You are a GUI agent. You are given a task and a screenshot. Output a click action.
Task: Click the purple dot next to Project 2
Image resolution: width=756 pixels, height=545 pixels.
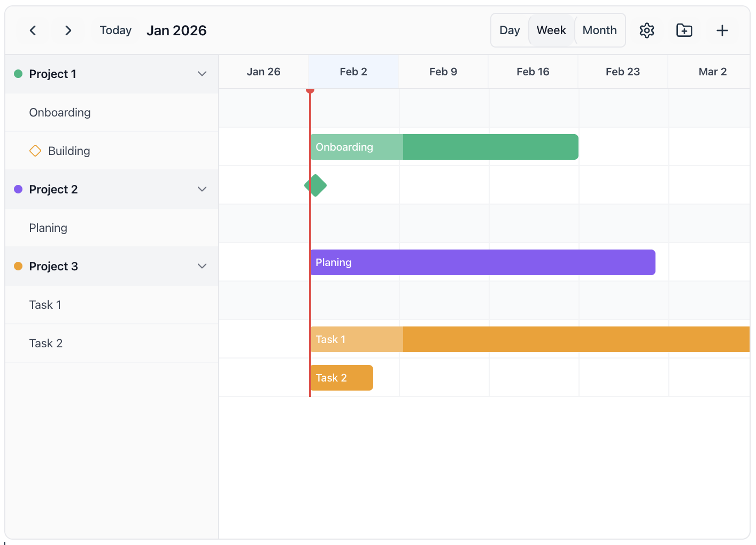[17, 189]
